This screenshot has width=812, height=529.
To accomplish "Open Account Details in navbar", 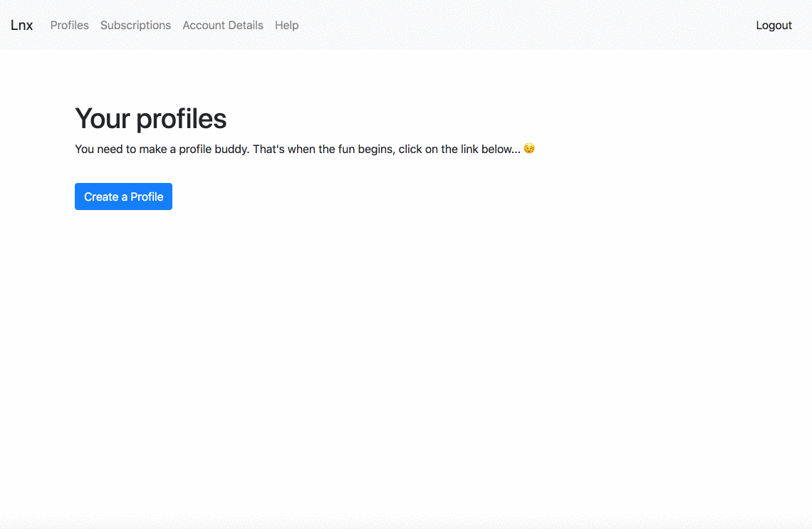I will point(223,25).
